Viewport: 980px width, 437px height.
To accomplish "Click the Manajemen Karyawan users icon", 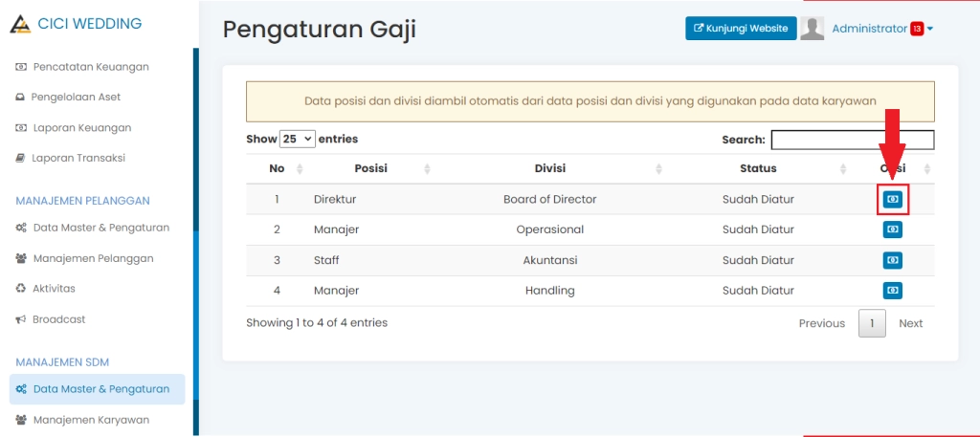I will [21, 420].
